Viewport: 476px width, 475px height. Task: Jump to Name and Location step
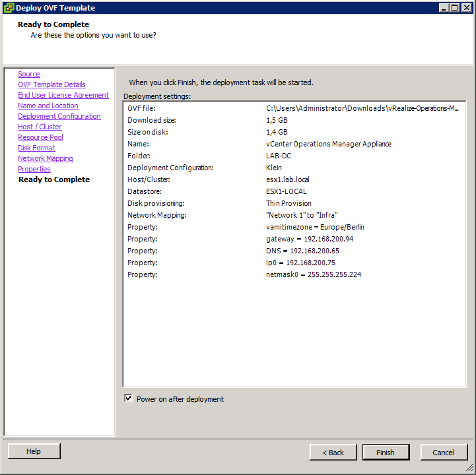(x=48, y=106)
